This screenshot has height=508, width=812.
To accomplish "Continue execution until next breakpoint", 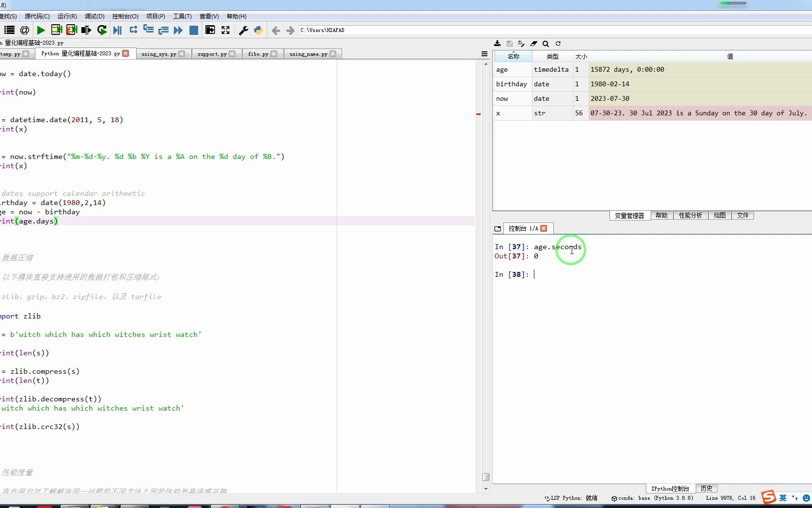I will [178, 30].
